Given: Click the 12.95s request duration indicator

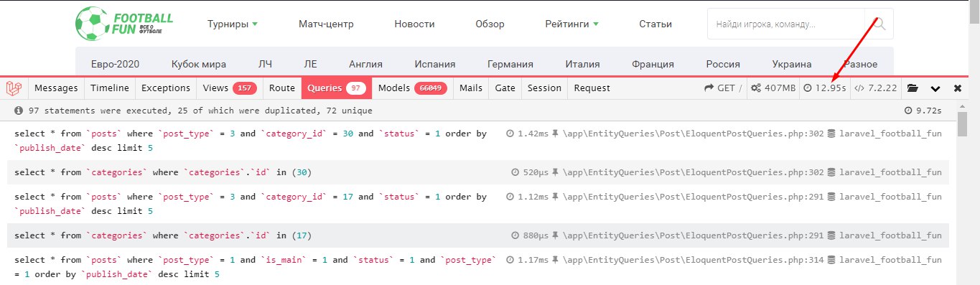Looking at the screenshot, I should [824, 88].
